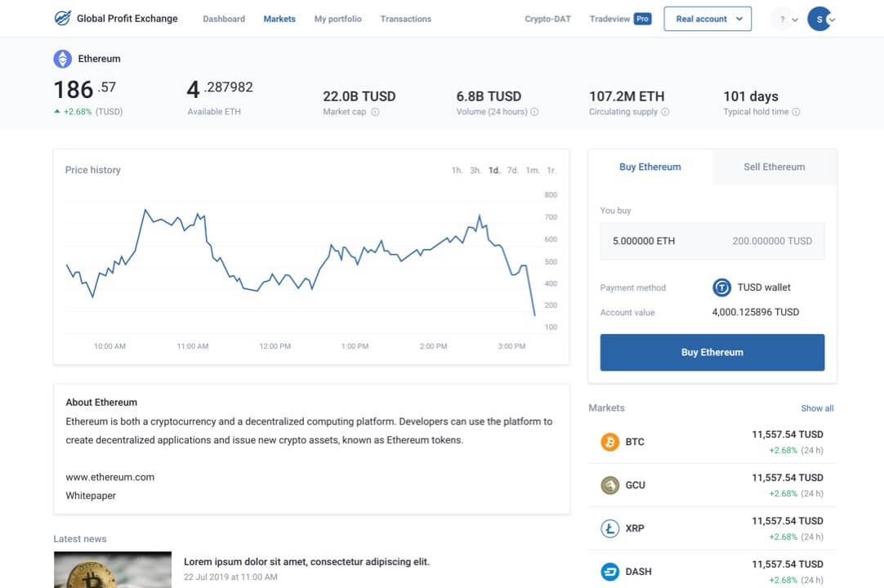Click the Ethereum coin icon in header

pyautogui.click(x=63, y=59)
